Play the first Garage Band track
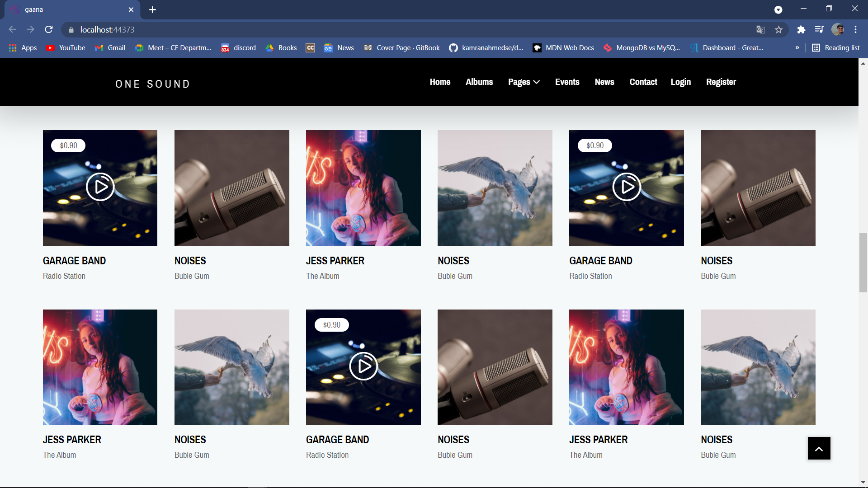Screen dimensions: 868x488 click(100, 187)
